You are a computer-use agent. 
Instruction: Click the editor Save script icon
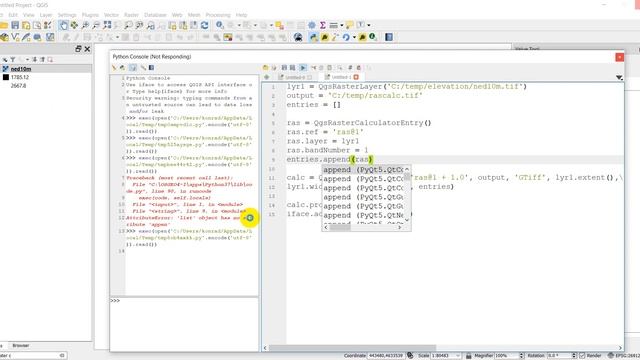pyautogui.click(x=284, y=68)
